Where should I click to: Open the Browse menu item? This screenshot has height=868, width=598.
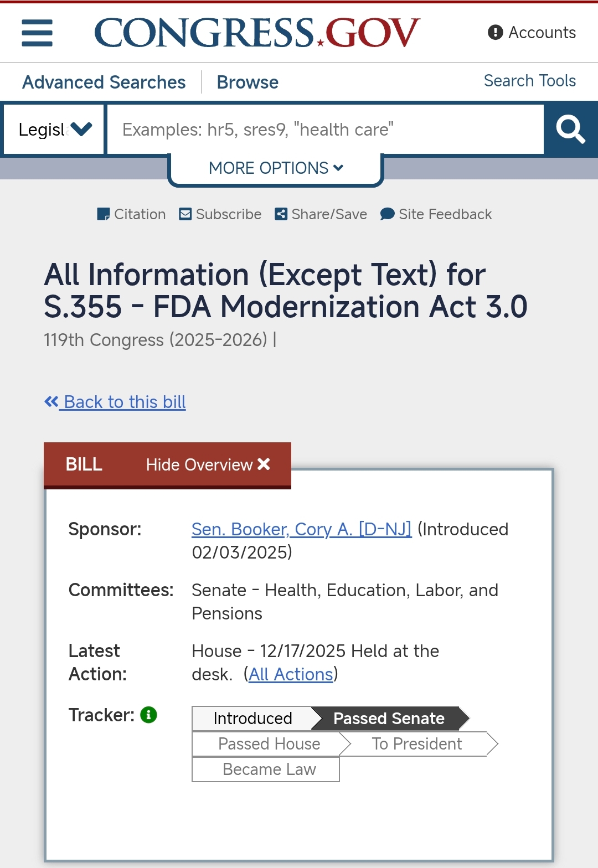point(248,82)
